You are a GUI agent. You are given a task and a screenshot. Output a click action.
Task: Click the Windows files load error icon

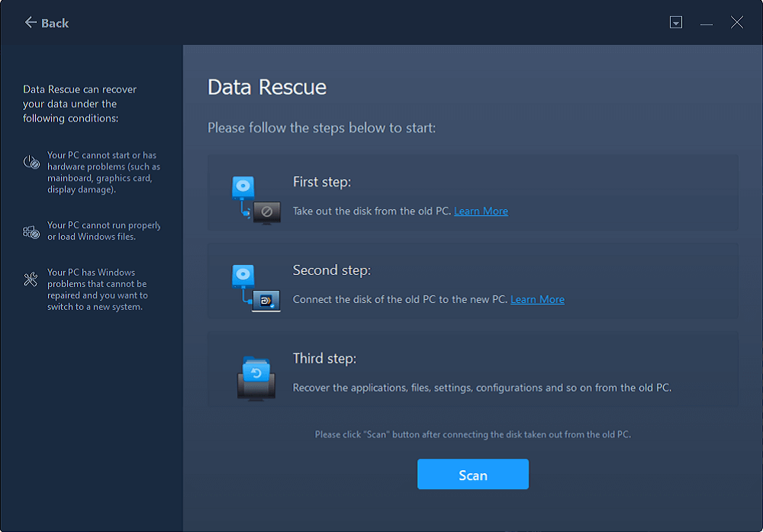tap(31, 232)
